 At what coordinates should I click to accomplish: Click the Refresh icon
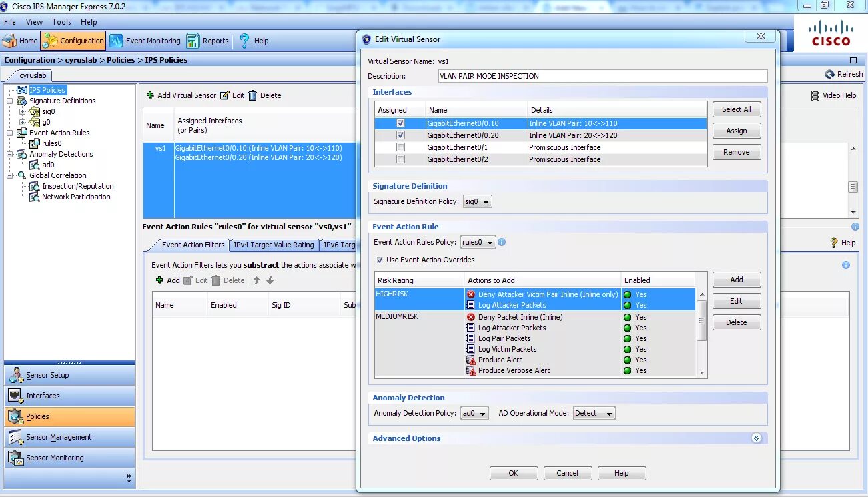830,74
